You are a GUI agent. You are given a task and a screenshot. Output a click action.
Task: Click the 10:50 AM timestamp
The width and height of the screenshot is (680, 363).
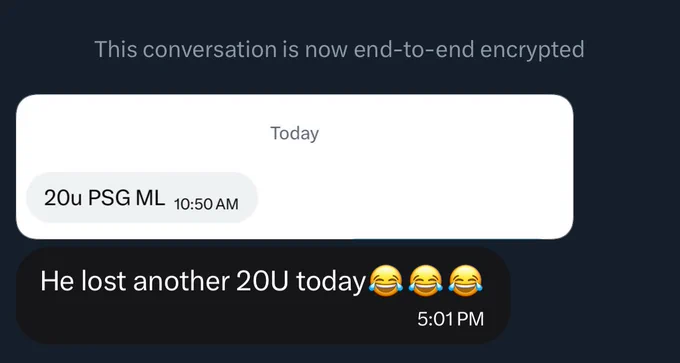206,204
